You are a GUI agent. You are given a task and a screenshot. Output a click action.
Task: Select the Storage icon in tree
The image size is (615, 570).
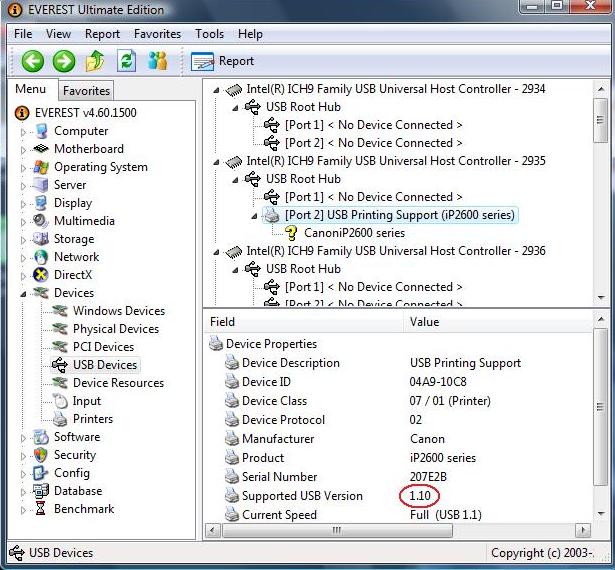(x=41, y=239)
